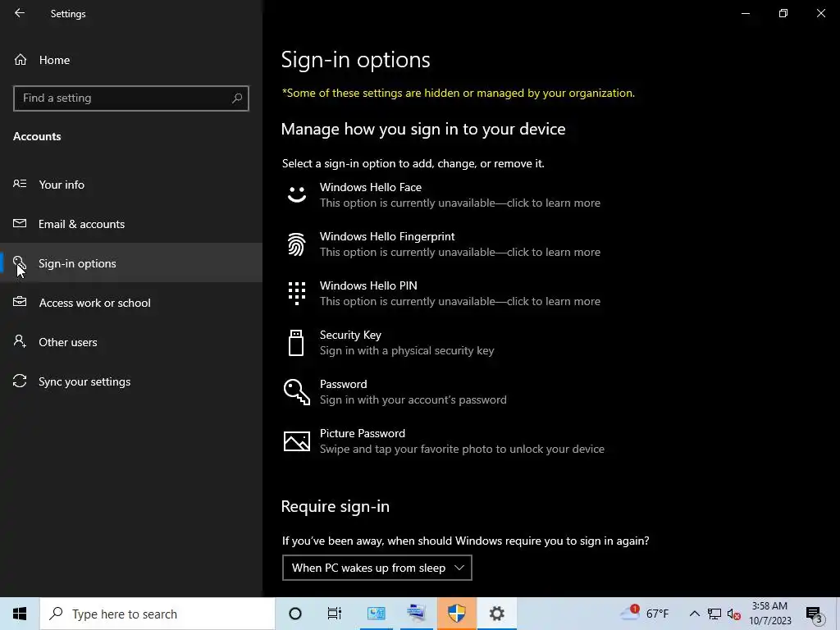
Task: Select Sync your settings in sidebar
Action: click(x=131, y=381)
